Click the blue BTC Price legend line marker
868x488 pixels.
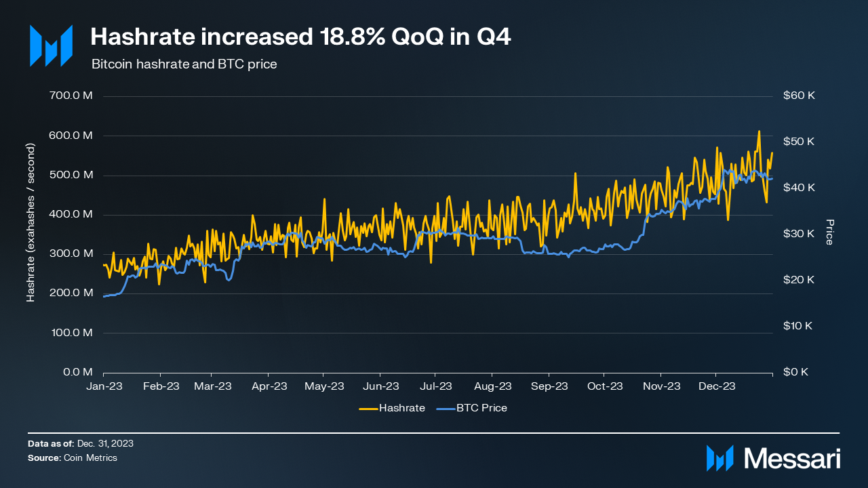(446, 408)
